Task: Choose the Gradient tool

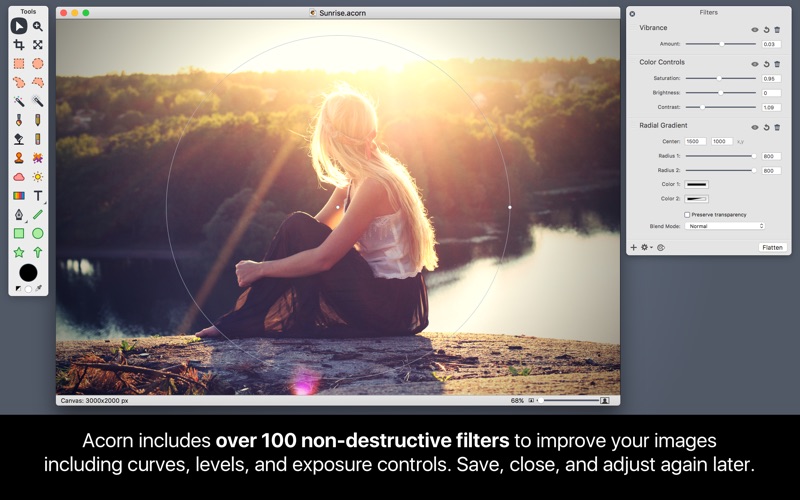Action: pos(19,196)
